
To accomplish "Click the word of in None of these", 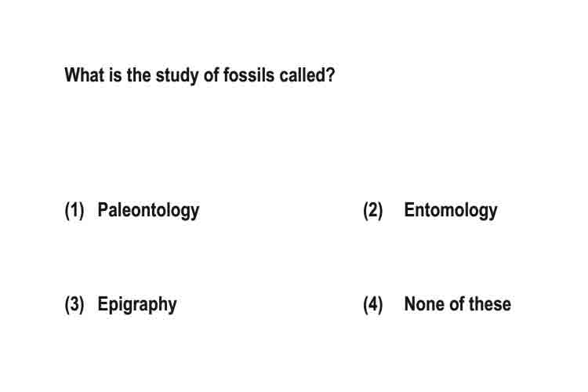I will (456, 304).
